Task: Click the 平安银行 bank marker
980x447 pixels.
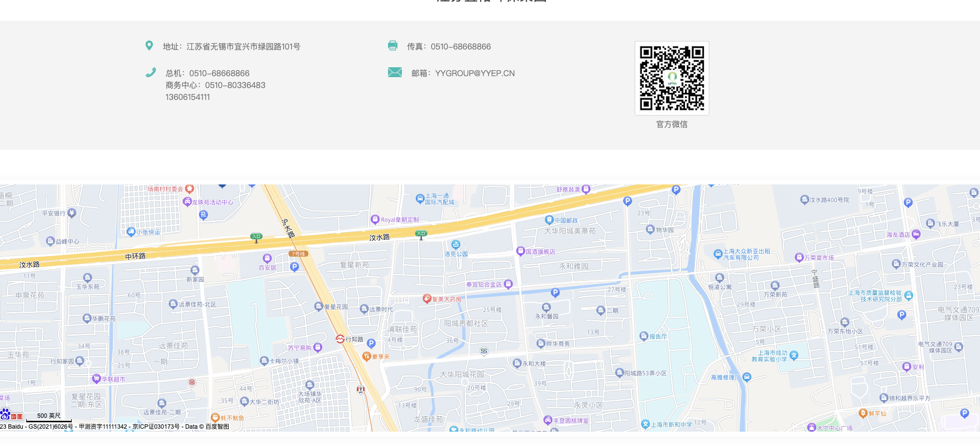Action: (x=72, y=213)
